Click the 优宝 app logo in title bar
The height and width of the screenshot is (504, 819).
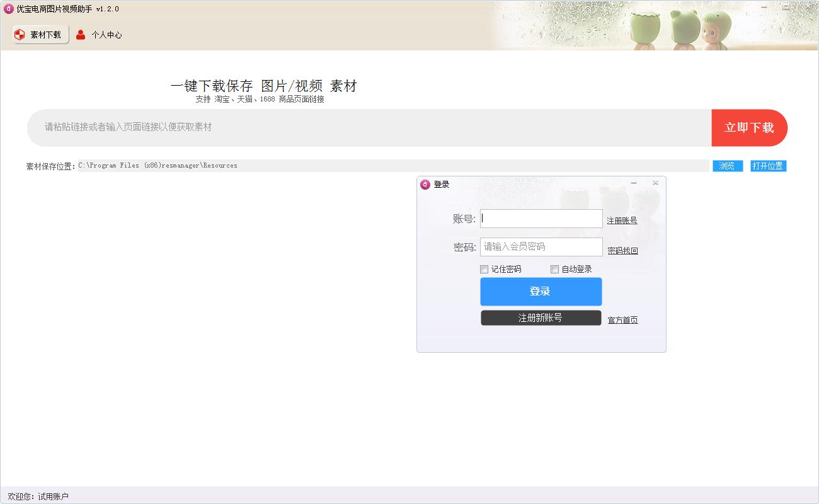(9, 9)
